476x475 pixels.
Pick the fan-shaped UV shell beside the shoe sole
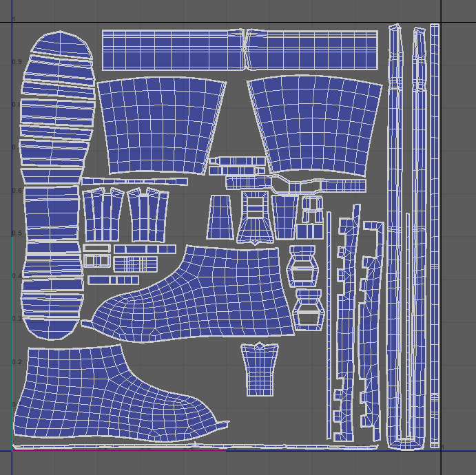click(x=161, y=126)
